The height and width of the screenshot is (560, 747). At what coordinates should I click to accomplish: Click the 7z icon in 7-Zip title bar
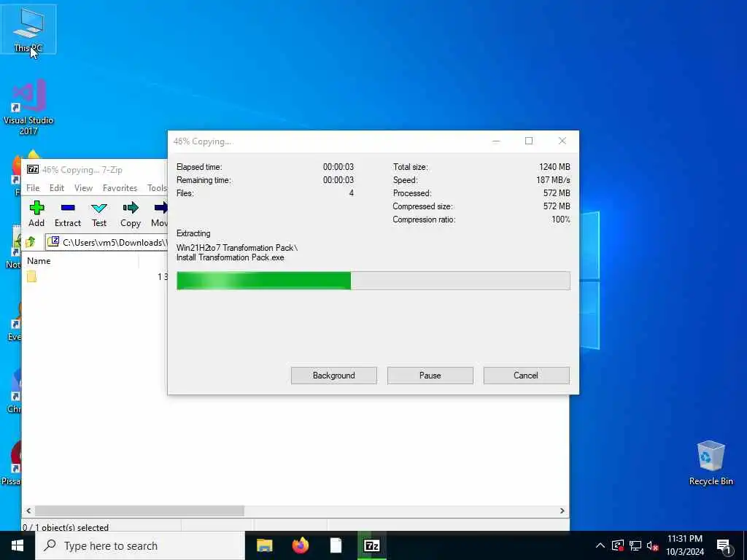click(x=33, y=169)
